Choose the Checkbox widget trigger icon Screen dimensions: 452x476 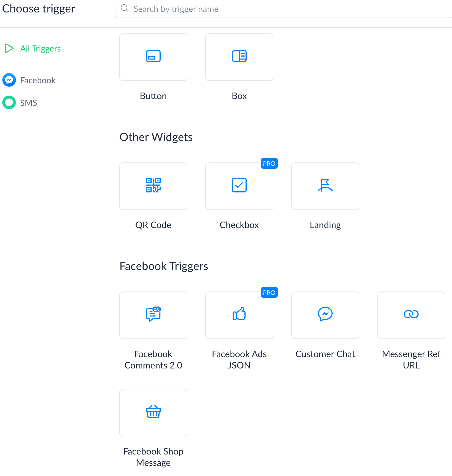239,185
